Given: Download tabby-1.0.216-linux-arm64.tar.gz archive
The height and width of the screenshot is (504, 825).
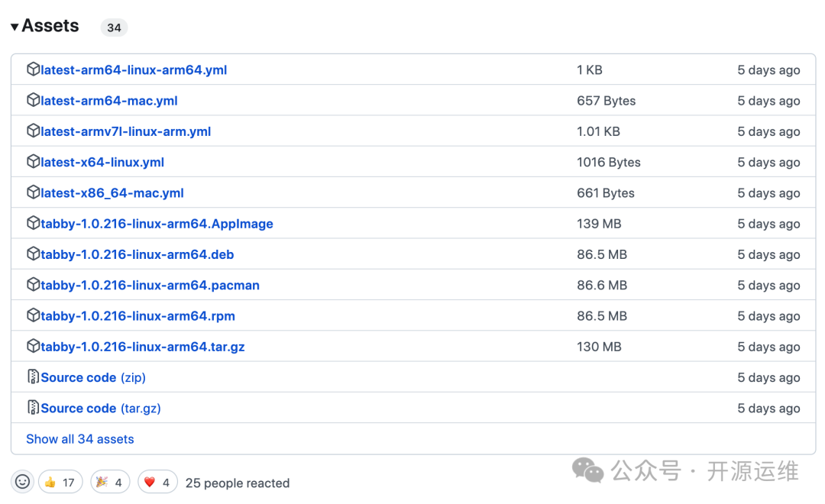Looking at the screenshot, I should coord(143,347).
